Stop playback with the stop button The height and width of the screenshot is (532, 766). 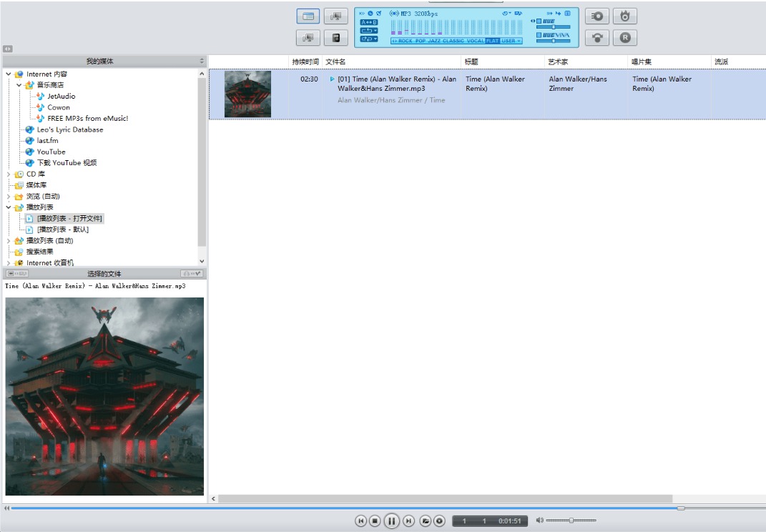[x=375, y=521]
